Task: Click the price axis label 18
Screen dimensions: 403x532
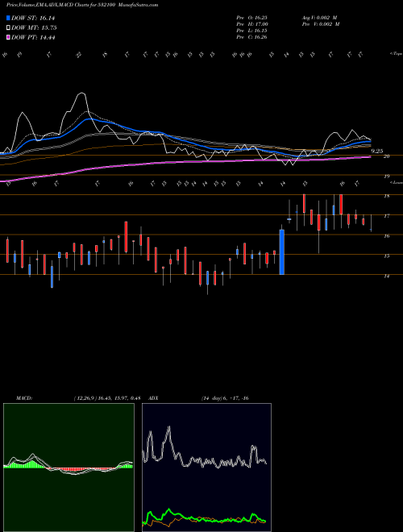Action: [386, 196]
